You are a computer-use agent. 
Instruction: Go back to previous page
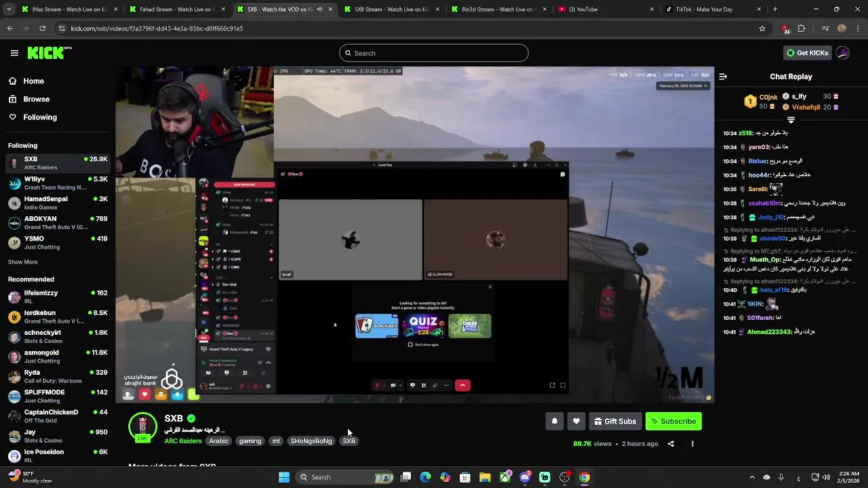pos(10,28)
